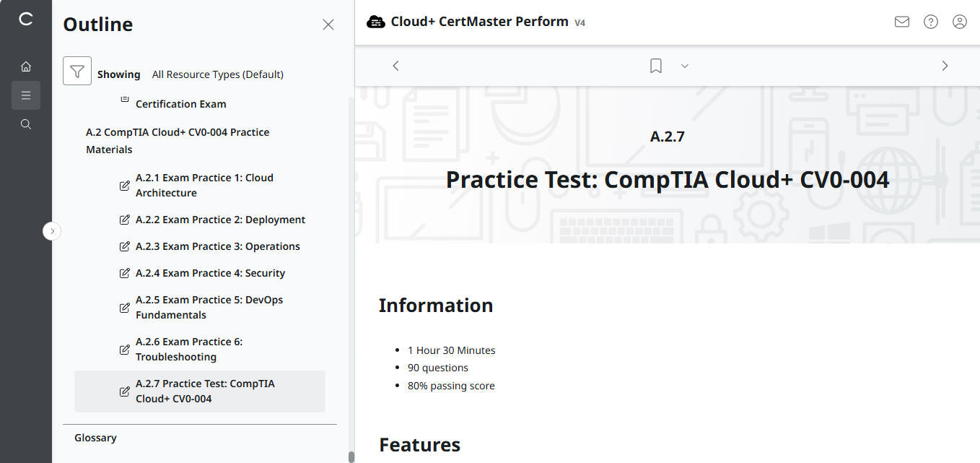The width and height of the screenshot is (980, 463).
Task: Open A.2.2 Exam Practice 2: Deployment
Action: click(x=220, y=219)
